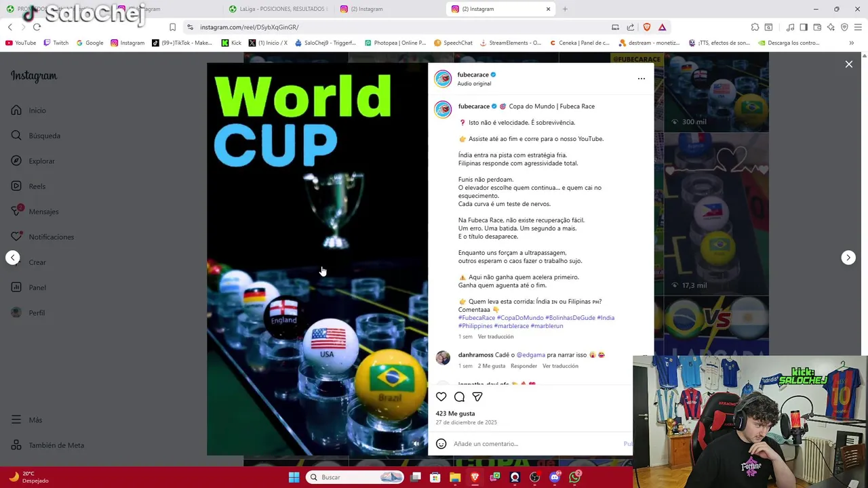Click the Audio original link
This screenshot has width=868, height=488.
[x=474, y=83]
